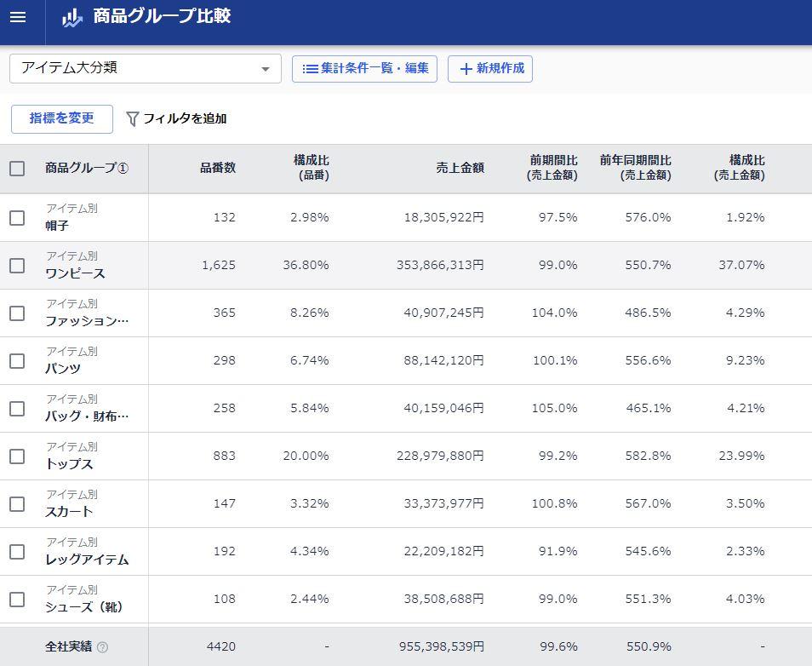Click the list icon in 集計条件一覧・編集

click(x=311, y=69)
